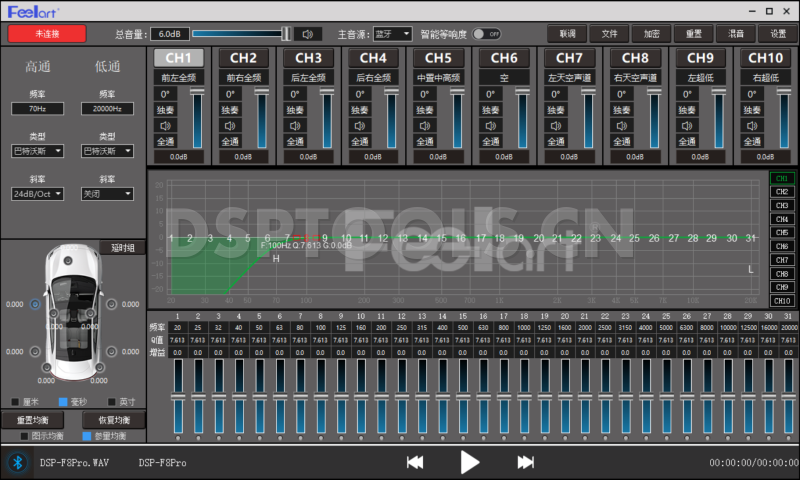Expand the high-pass 斜率 24dB/Oct dropdown
The height and width of the screenshot is (480, 800).
37,194
